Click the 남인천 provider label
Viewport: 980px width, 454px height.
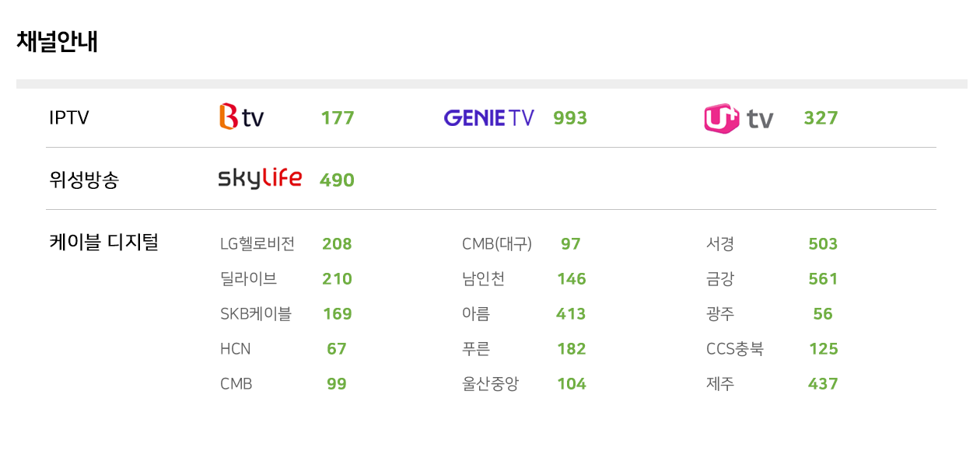[483, 279]
